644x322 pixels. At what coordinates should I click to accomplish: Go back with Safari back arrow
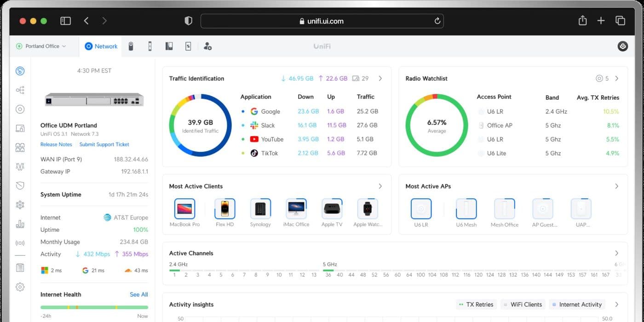pos(86,21)
